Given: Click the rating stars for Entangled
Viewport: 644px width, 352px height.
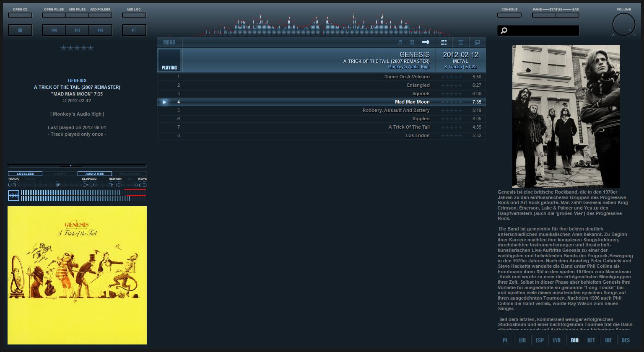Looking at the screenshot, I should click(452, 85).
